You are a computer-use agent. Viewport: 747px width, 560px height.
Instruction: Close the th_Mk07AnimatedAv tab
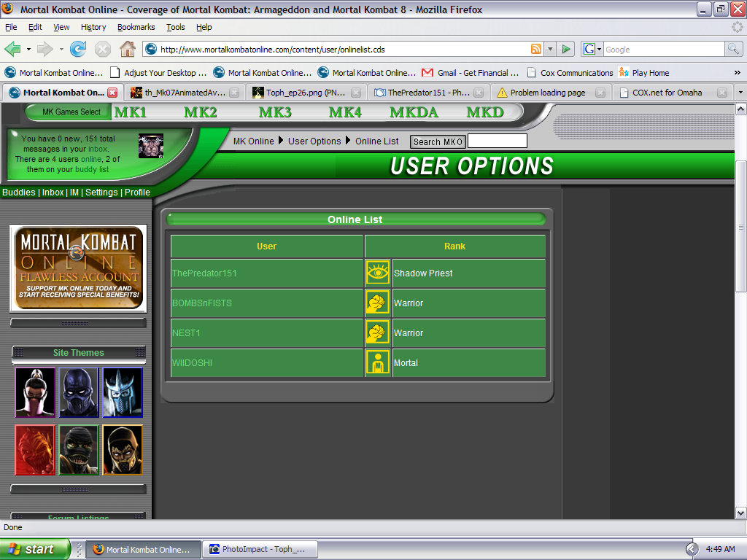click(234, 93)
